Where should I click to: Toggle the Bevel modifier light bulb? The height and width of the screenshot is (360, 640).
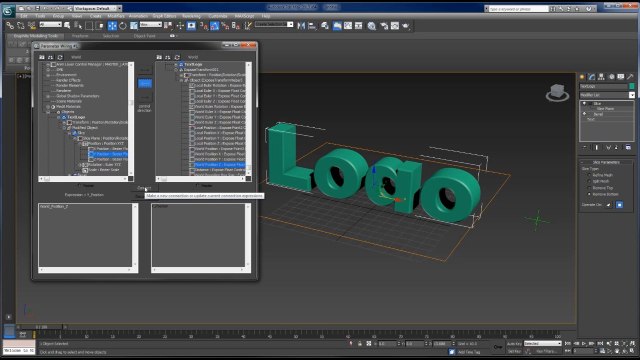click(x=584, y=114)
